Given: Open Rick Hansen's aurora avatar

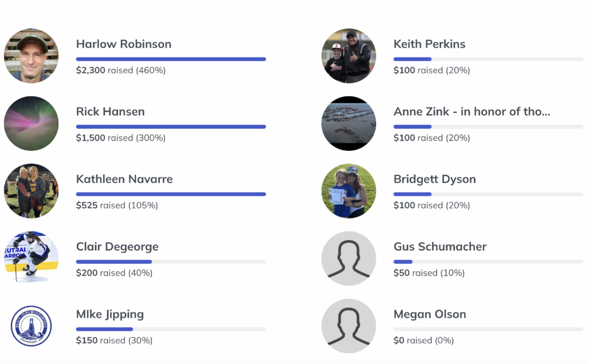Looking at the screenshot, I should (x=31, y=123).
